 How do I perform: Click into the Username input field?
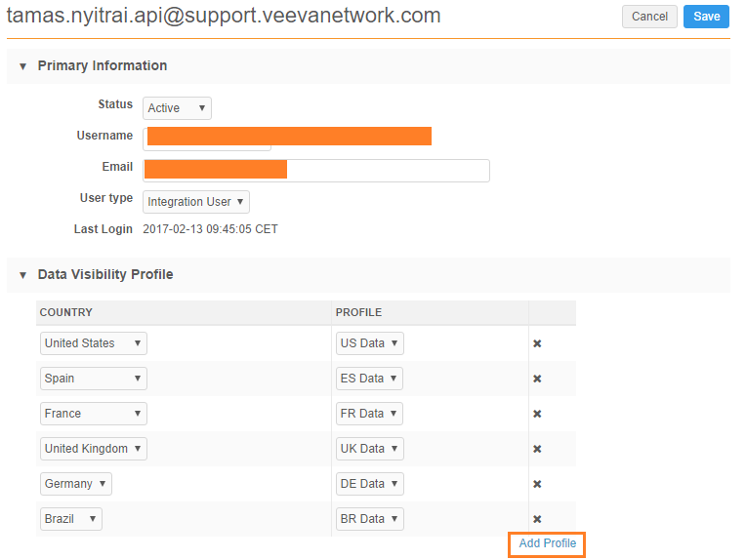click(207, 140)
